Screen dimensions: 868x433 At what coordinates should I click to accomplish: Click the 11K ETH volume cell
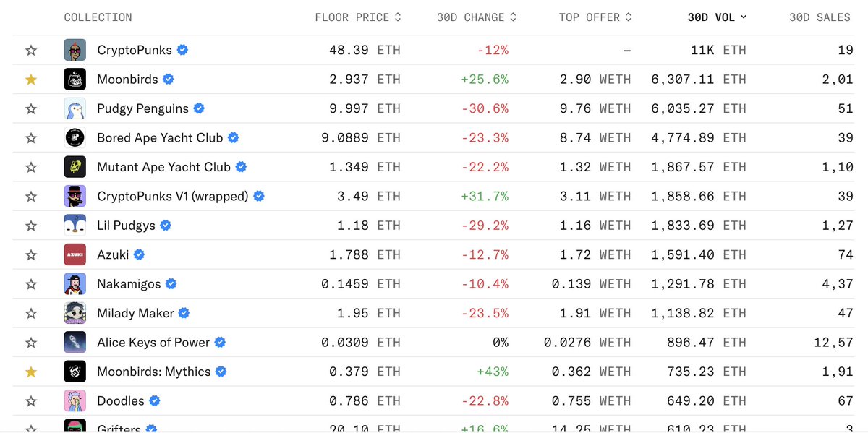718,51
